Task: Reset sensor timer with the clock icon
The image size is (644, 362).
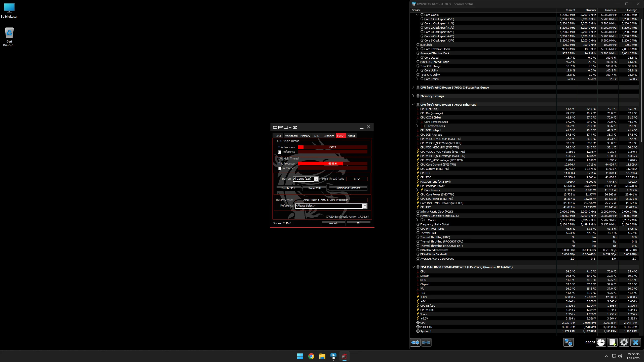Action: point(601,342)
